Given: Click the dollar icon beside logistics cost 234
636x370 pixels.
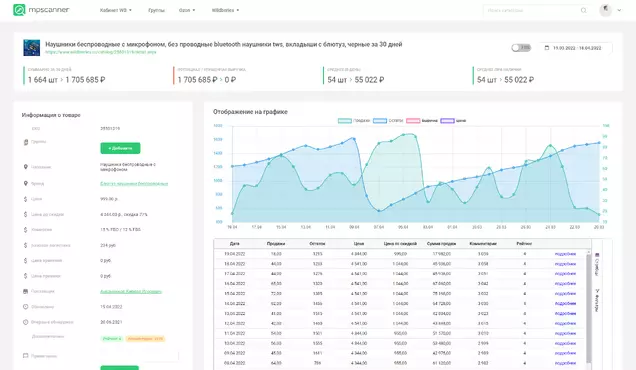Looking at the screenshot, I should (x=26, y=245).
